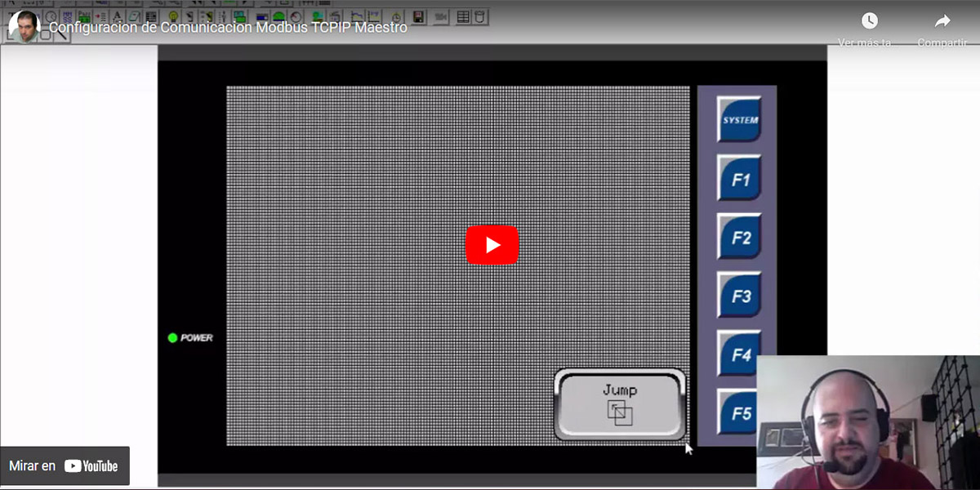This screenshot has width=980, height=490.
Task: Click the Compartir share arrow icon
Action: pos(942,21)
